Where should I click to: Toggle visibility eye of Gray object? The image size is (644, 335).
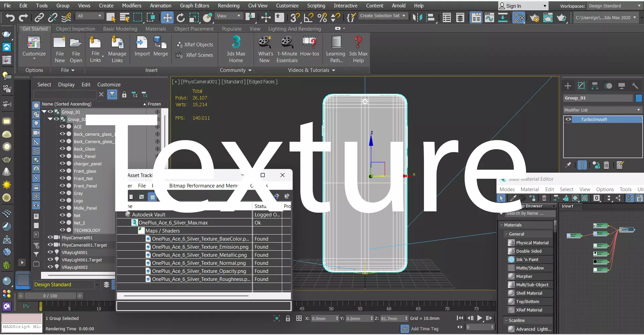pos(62,193)
